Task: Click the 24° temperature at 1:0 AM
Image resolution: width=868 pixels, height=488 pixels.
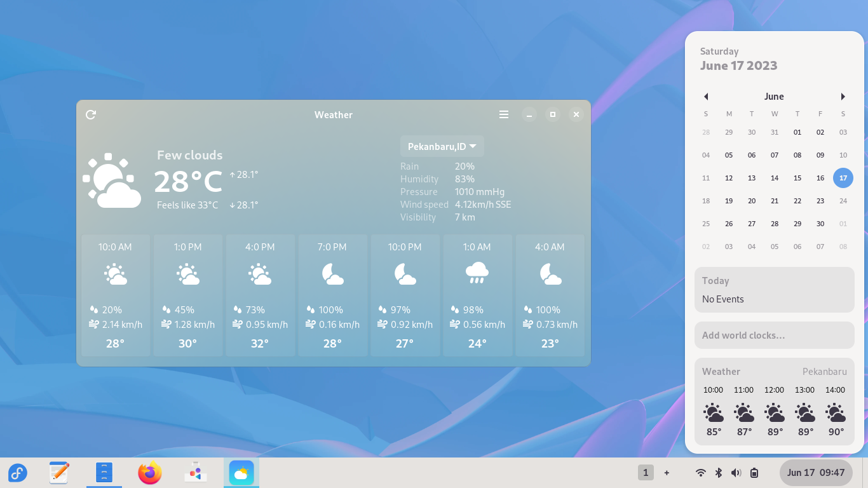Action: [477, 344]
